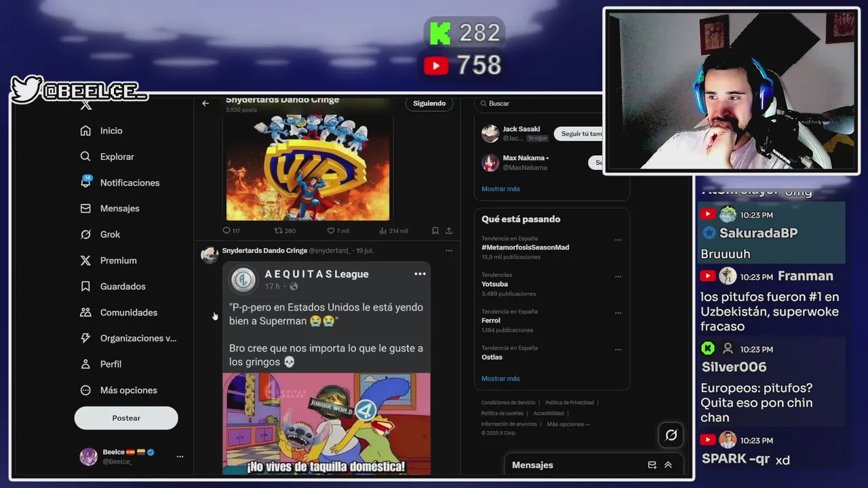Open the Snydertards avatar on 19 jul post

click(210, 255)
